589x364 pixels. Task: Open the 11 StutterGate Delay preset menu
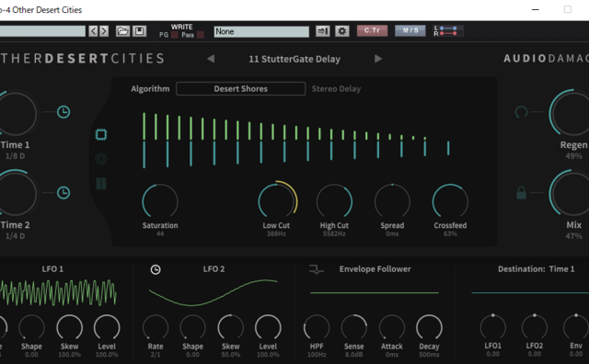click(294, 59)
